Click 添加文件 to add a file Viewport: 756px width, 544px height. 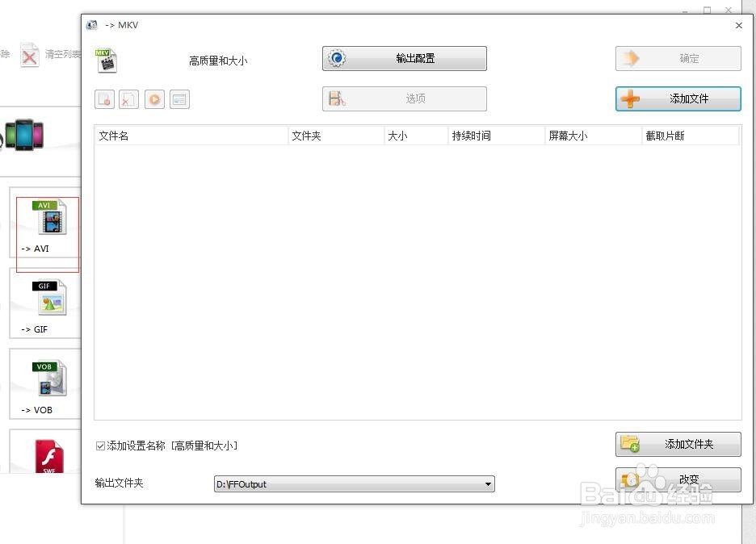click(x=678, y=98)
